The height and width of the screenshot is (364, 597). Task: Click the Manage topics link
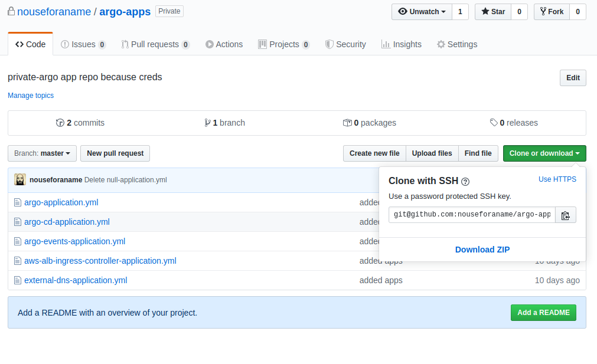[x=31, y=96]
